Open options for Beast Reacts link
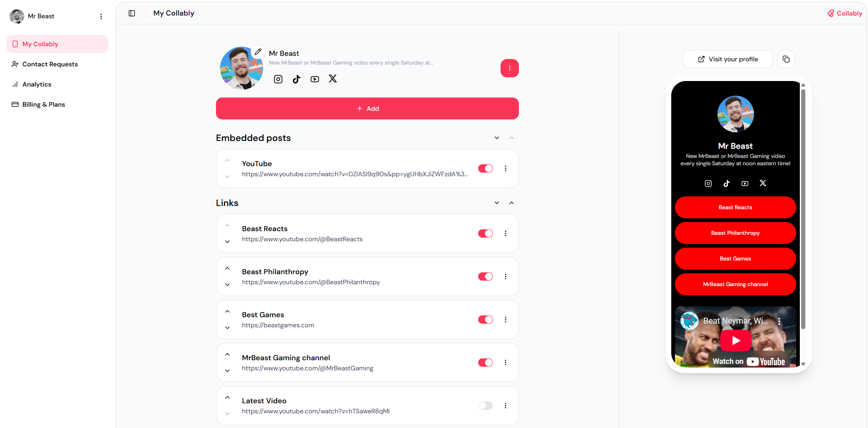This screenshot has width=868, height=428. [506, 233]
